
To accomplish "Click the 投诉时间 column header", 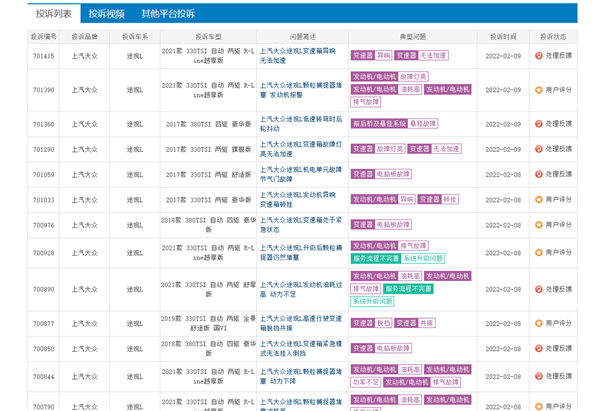I will (x=504, y=37).
